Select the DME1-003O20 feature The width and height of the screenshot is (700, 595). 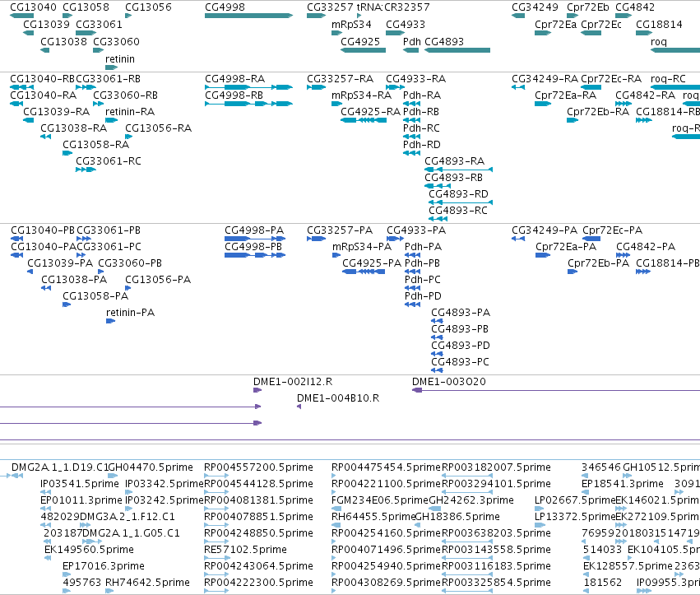pos(556,390)
